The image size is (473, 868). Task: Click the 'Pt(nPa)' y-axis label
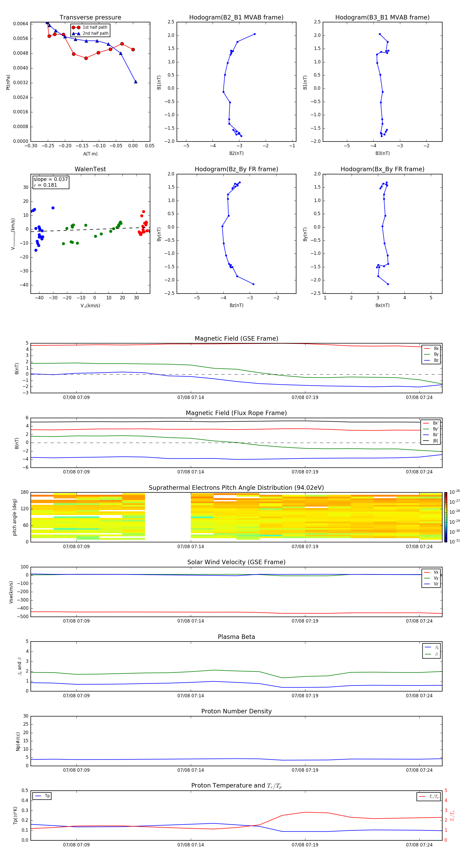[x=8, y=82]
